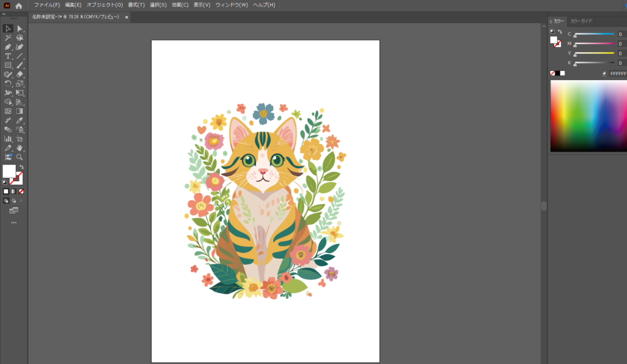Screen dimensions: 627x364
Task: Close the 名称未設定-1 document tab
Action: 127,17
